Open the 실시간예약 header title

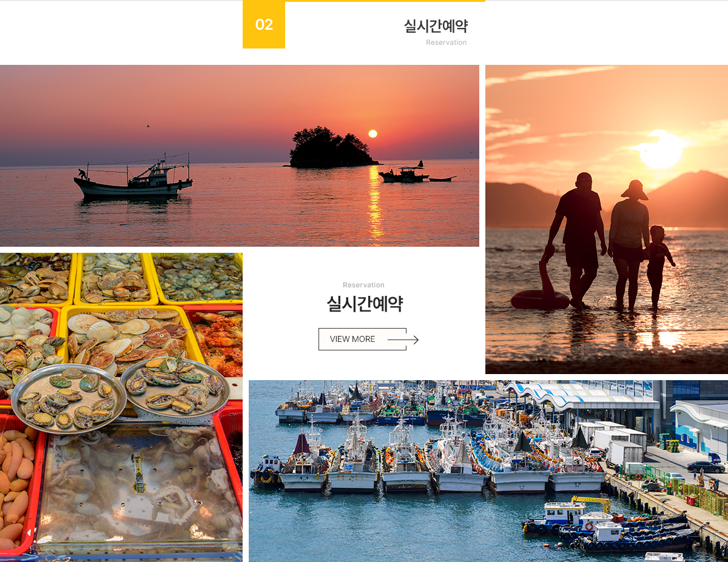[436, 26]
